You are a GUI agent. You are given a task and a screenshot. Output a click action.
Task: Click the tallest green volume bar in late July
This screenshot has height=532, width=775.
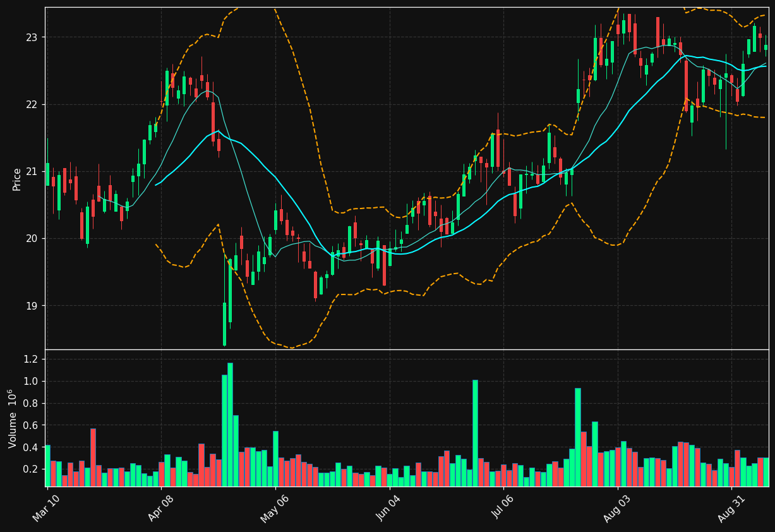pos(578,437)
